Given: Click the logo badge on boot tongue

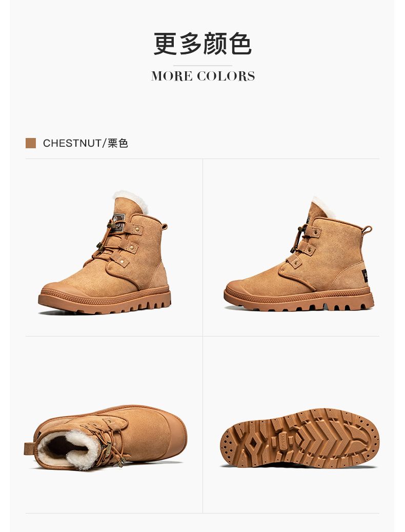Looking at the screenshot, I should click(119, 221).
